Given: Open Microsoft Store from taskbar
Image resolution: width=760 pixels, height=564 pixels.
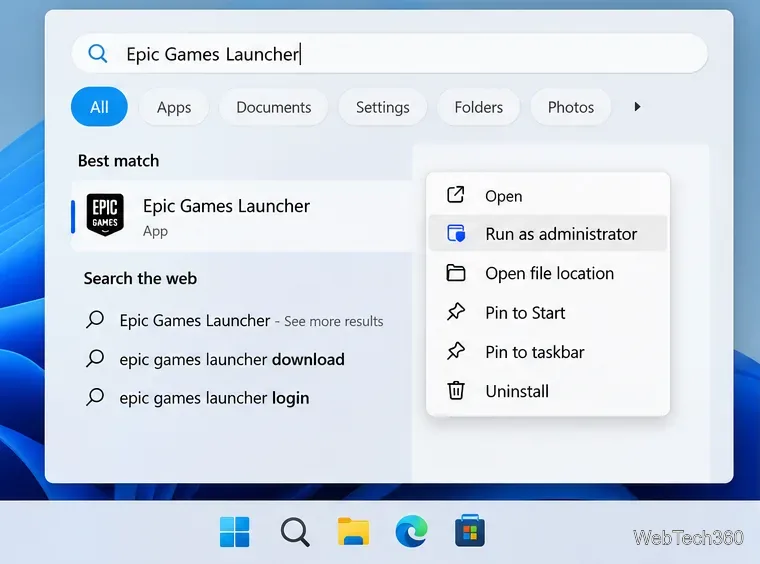Looking at the screenshot, I should (470, 531).
